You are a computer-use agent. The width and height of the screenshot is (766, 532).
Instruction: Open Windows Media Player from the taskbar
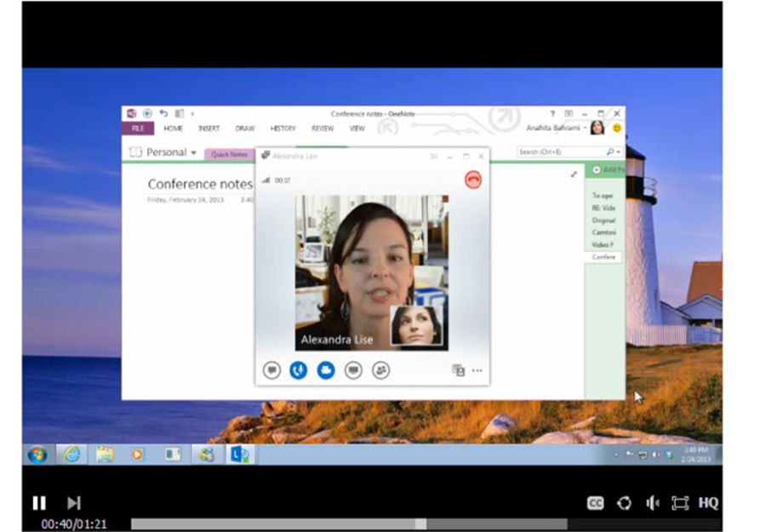pos(138,455)
